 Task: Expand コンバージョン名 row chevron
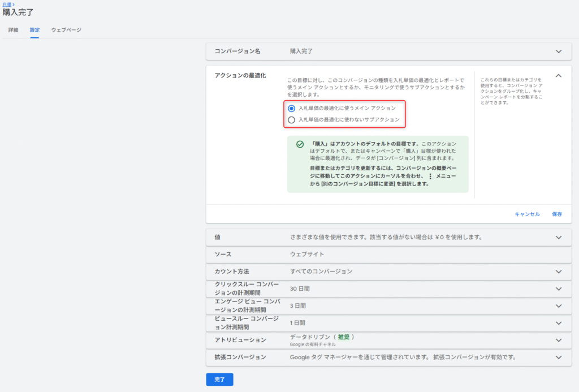click(558, 51)
